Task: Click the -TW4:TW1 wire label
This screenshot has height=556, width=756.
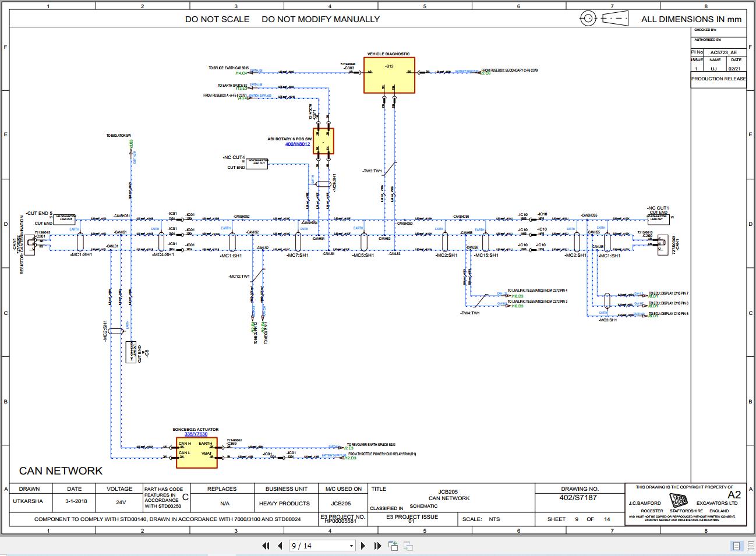Action: (470, 313)
